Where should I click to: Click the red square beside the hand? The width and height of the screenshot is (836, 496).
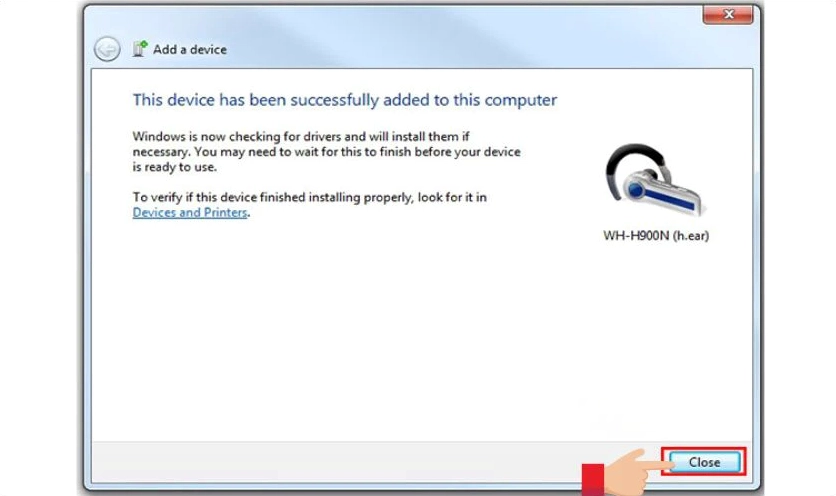point(592,476)
